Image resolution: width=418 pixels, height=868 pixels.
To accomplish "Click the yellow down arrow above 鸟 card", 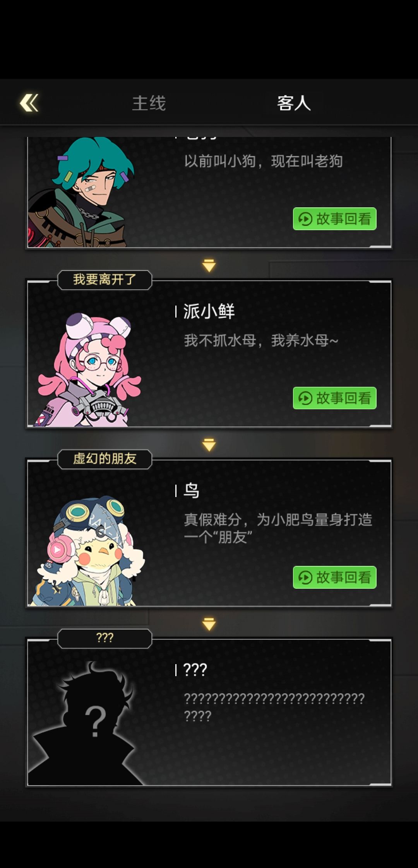I will [x=209, y=445].
